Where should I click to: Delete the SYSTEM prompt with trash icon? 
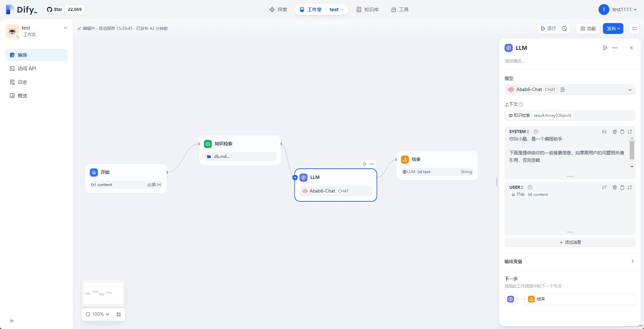coord(614,132)
